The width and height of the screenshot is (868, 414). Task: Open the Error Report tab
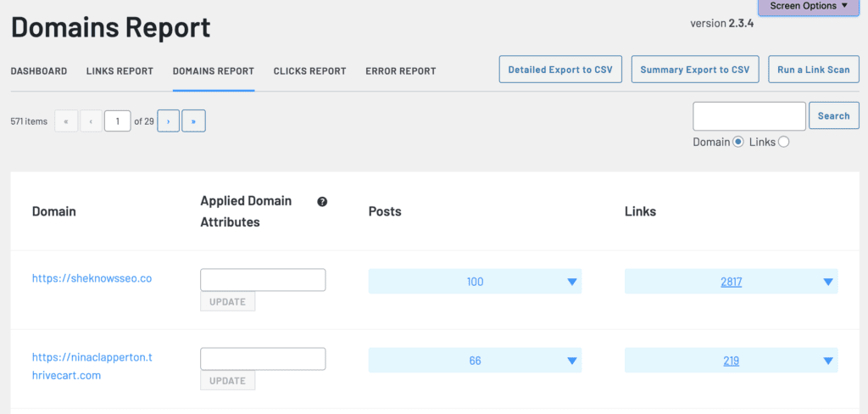pos(401,71)
